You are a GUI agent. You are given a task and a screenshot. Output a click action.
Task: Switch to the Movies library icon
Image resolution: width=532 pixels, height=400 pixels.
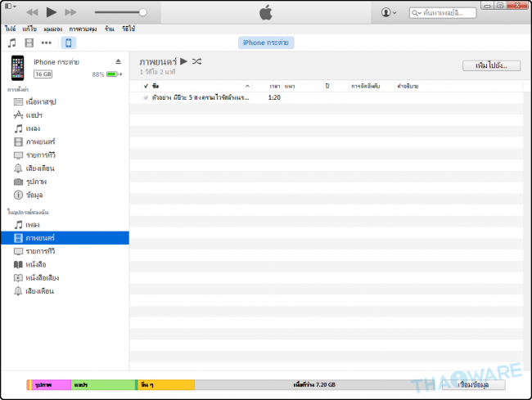[29, 43]
